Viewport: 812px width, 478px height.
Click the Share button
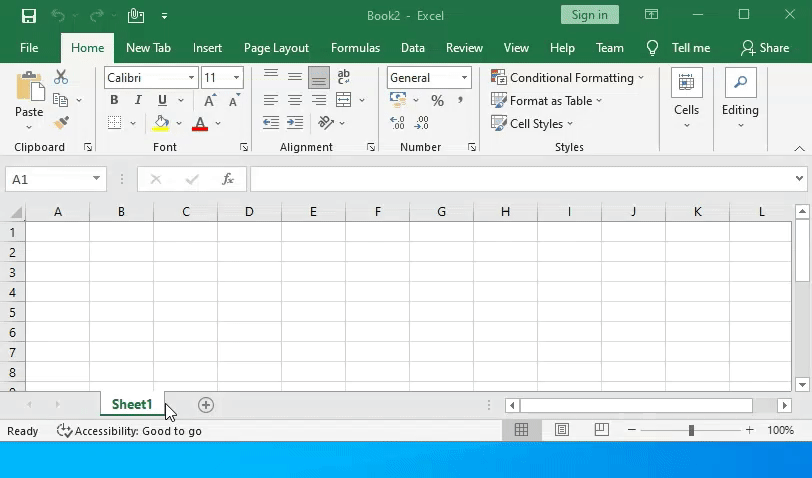point(765,48)
